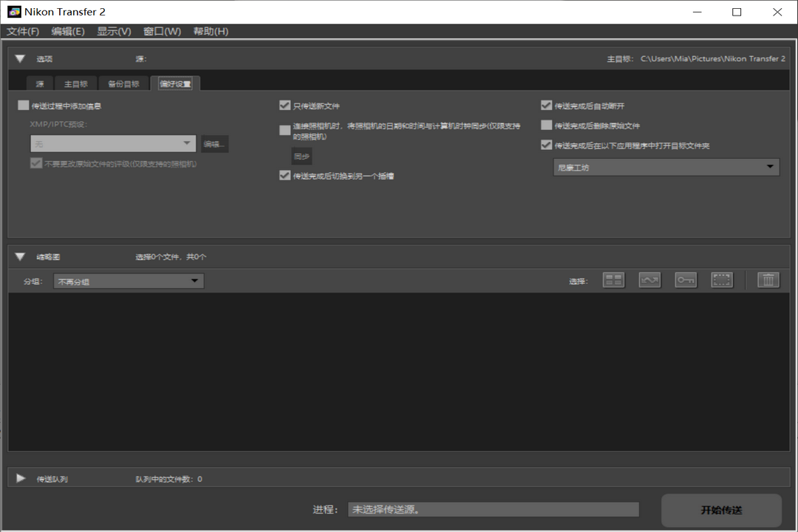Click the deselect all dashed rectangle icon
798x532 pixels.
(x=722, y=280)
